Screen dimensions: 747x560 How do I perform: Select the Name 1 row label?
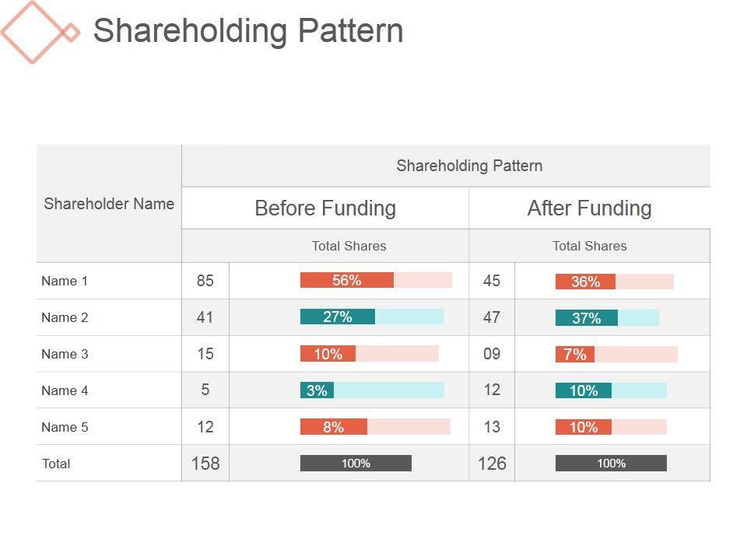[x=65, y=281]
